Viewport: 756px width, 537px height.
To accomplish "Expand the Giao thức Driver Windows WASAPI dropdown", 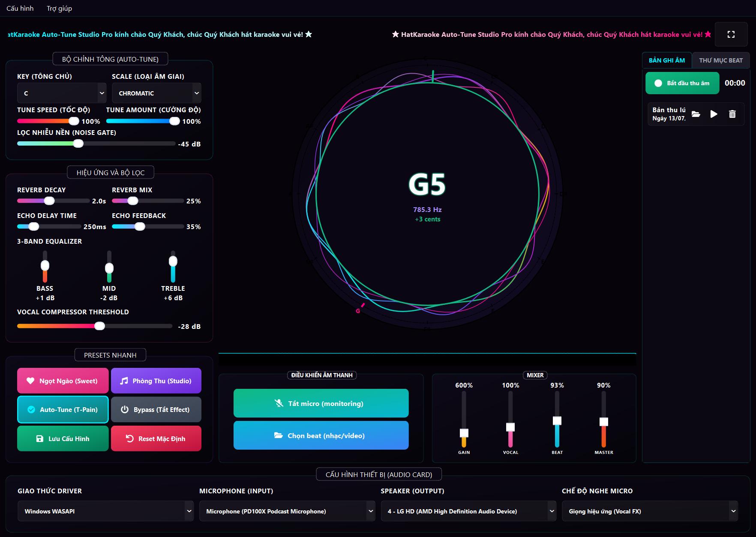I will tap(105, 511).
